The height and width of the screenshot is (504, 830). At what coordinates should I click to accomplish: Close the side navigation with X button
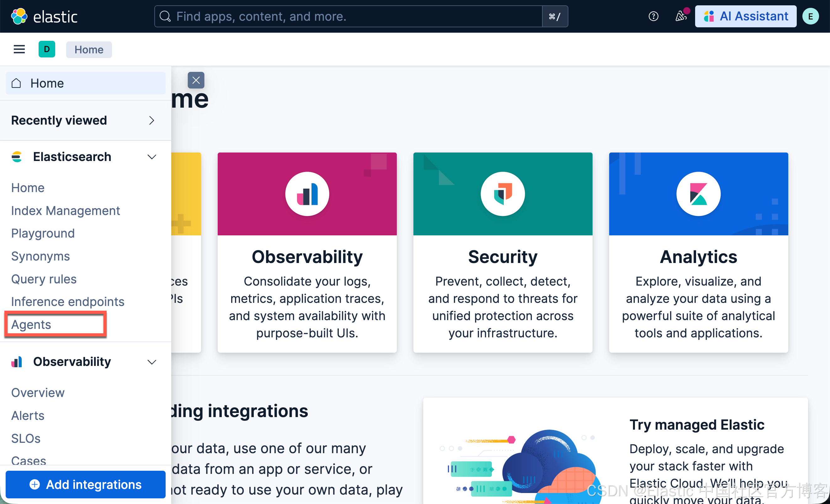pyautogui.click(x=196, y=81)
